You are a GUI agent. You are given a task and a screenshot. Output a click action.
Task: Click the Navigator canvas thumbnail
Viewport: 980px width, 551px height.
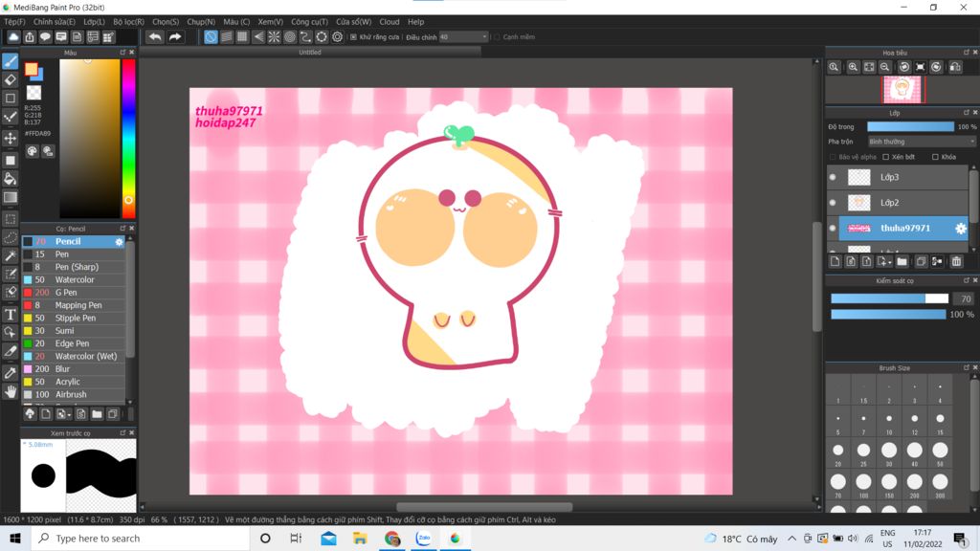coord(902,89)
